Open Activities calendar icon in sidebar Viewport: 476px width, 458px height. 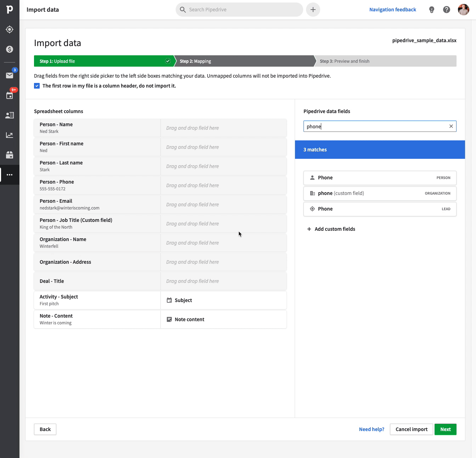(x=10, y=95)
